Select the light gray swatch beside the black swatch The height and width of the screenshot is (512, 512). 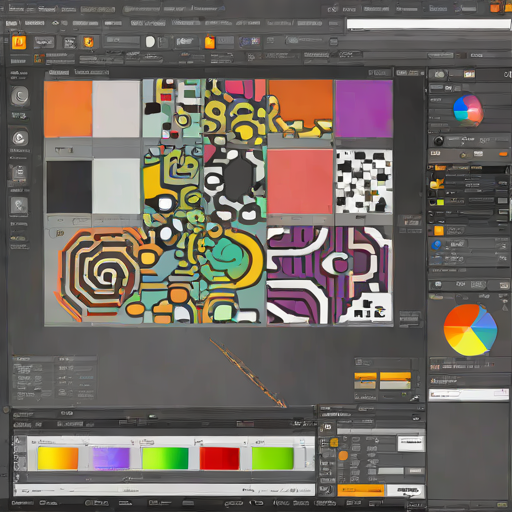[116, 186]
